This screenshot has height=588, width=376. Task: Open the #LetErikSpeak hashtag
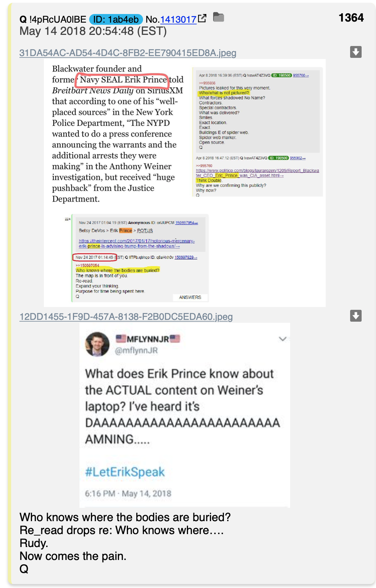(125, 472)
